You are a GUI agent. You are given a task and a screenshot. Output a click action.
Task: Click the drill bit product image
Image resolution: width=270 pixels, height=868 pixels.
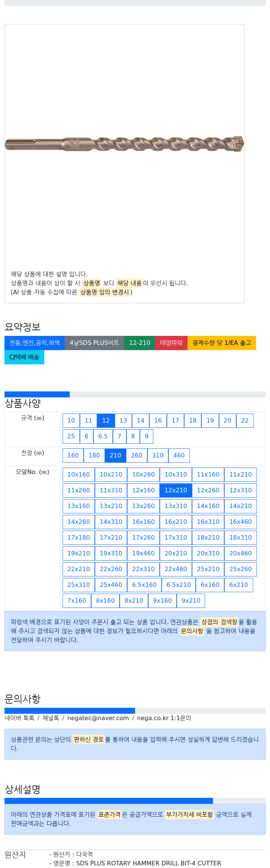(124, 144)
